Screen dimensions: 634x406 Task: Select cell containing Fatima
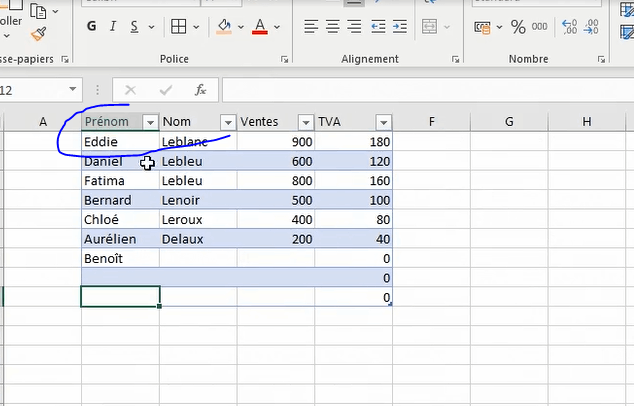pos(120,181)
